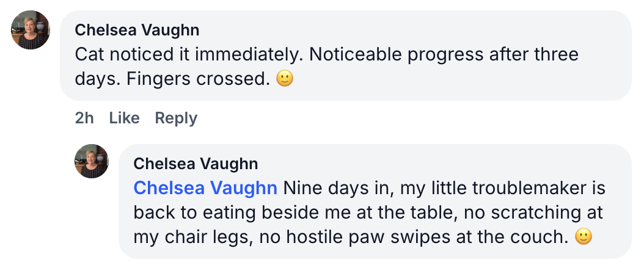Click the avatar beside the nested reply
644x265 pixels.
[92, 161]
